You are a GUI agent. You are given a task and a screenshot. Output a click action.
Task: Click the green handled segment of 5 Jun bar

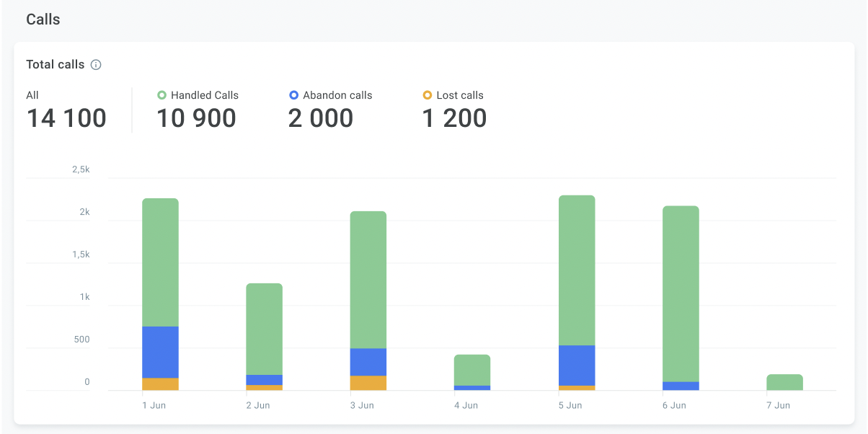(577, 270)
